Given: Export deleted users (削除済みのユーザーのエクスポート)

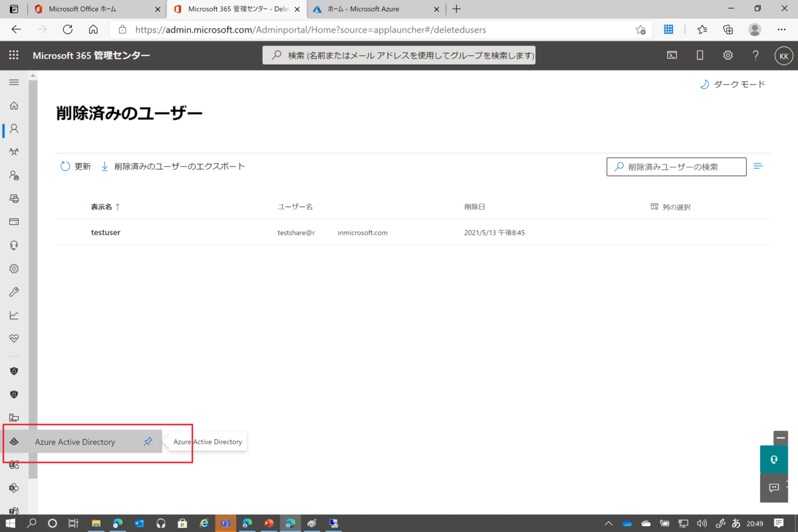Looking at the screenshot, I should pyautogui.click(x=173, y=166).
